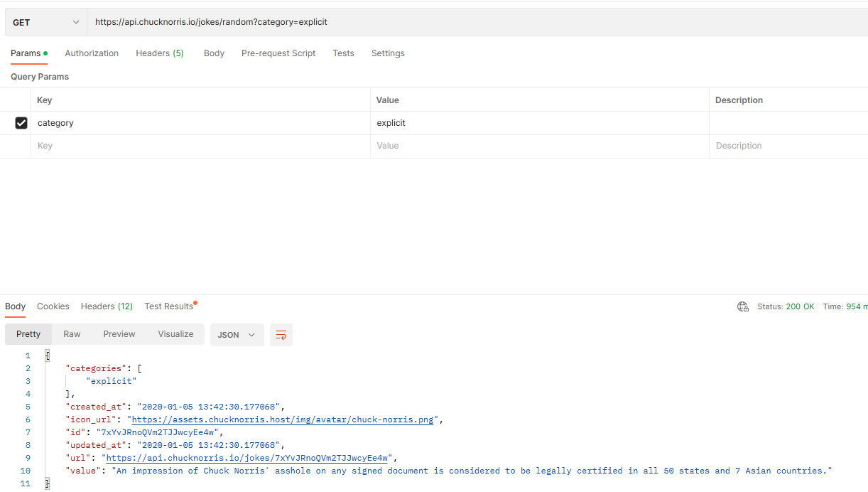Select the response Body tab
Viewport: 868px width, 492px height.
tap(15, 306)
